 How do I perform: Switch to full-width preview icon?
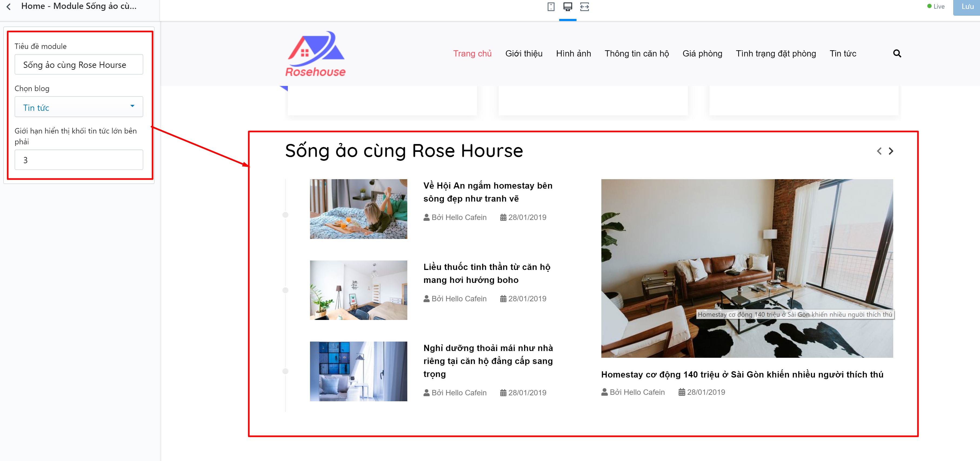(584, 7)
